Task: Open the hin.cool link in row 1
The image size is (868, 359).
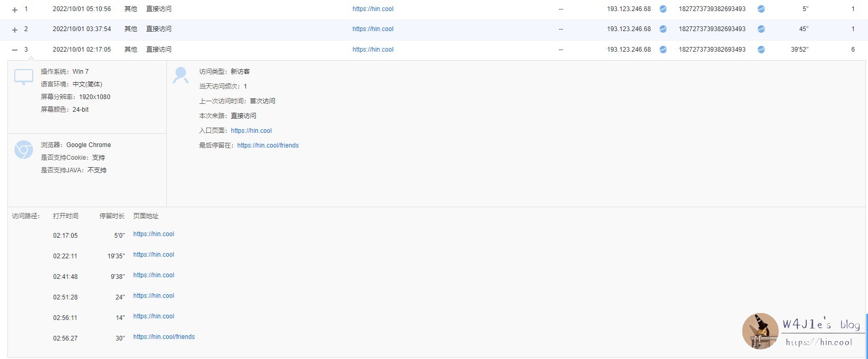Action: (x=373, y=9)
